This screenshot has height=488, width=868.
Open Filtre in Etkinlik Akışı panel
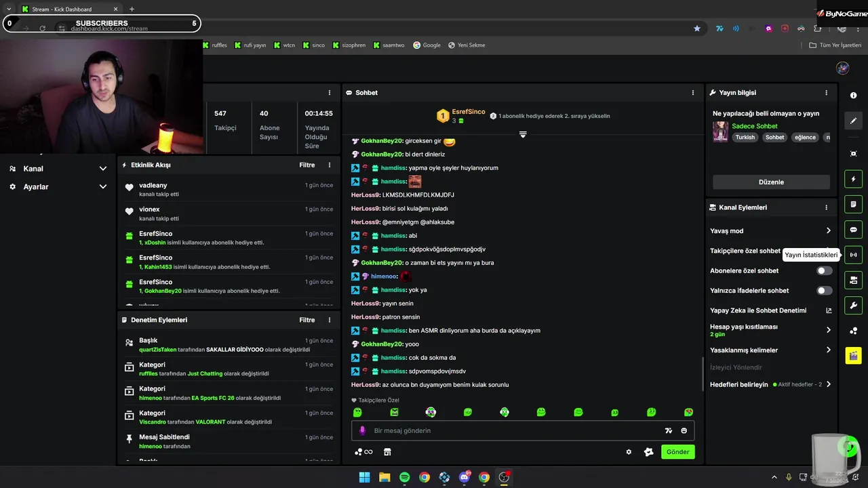307,165
